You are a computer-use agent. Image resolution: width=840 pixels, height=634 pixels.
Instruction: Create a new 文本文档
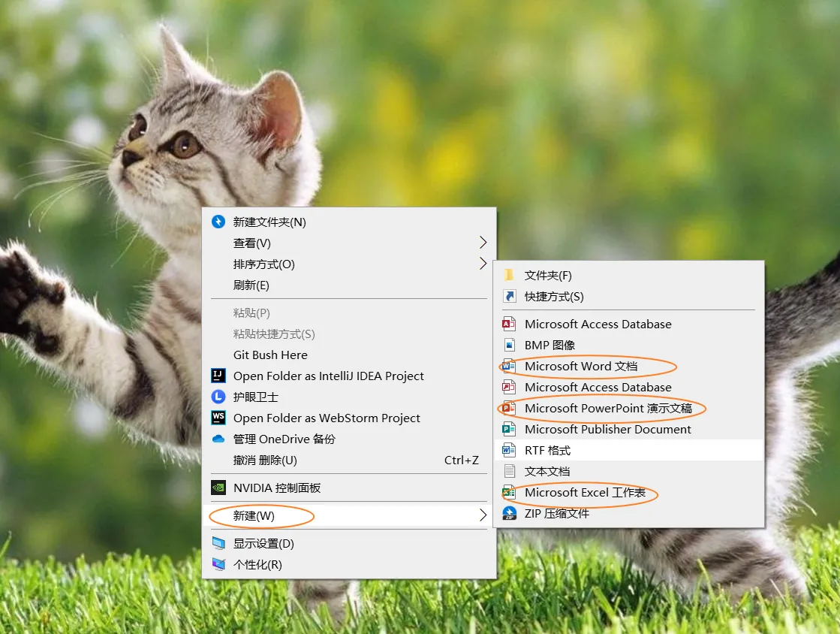[x=629, y=471]
